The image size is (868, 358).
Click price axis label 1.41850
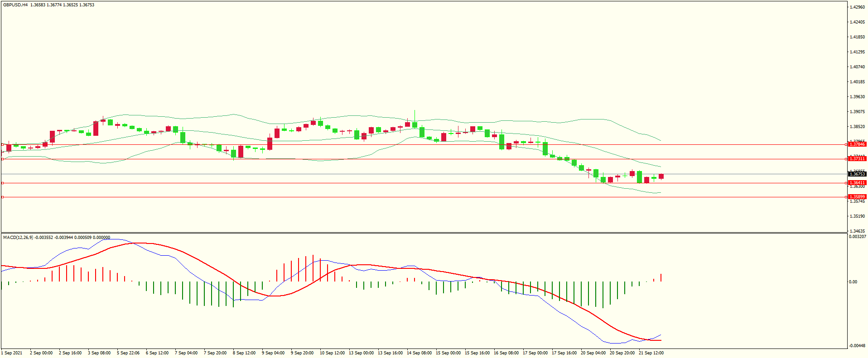[858, 37]
